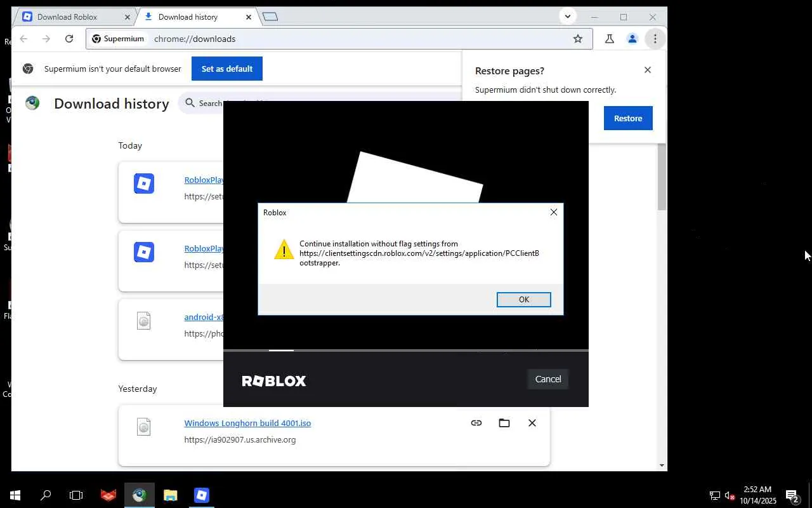Copy download link for Windows Longhorn ISO
This screenshot has height=508, width=812.
(476, 423)
